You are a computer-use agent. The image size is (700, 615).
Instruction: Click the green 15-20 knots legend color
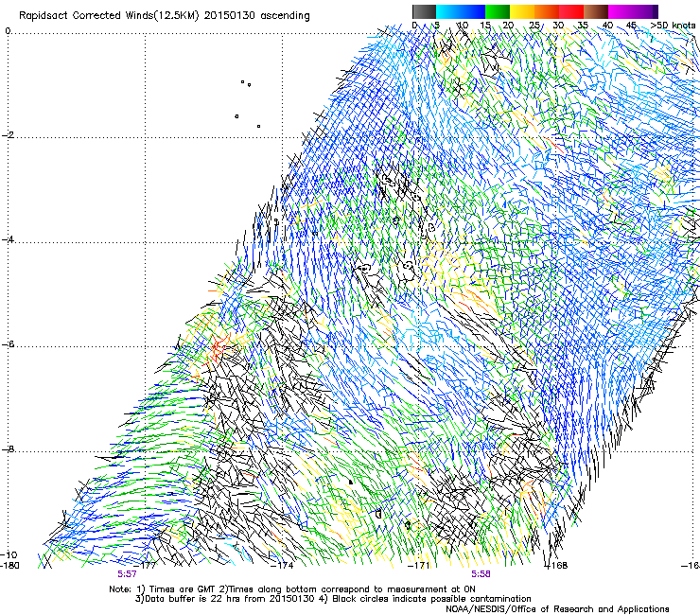[498, 11]
